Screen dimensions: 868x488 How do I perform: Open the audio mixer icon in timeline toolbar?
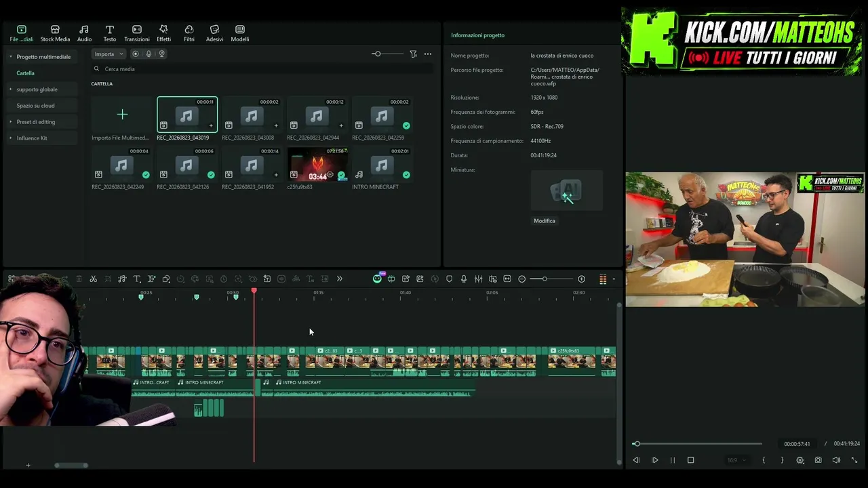tap(478, 279)
